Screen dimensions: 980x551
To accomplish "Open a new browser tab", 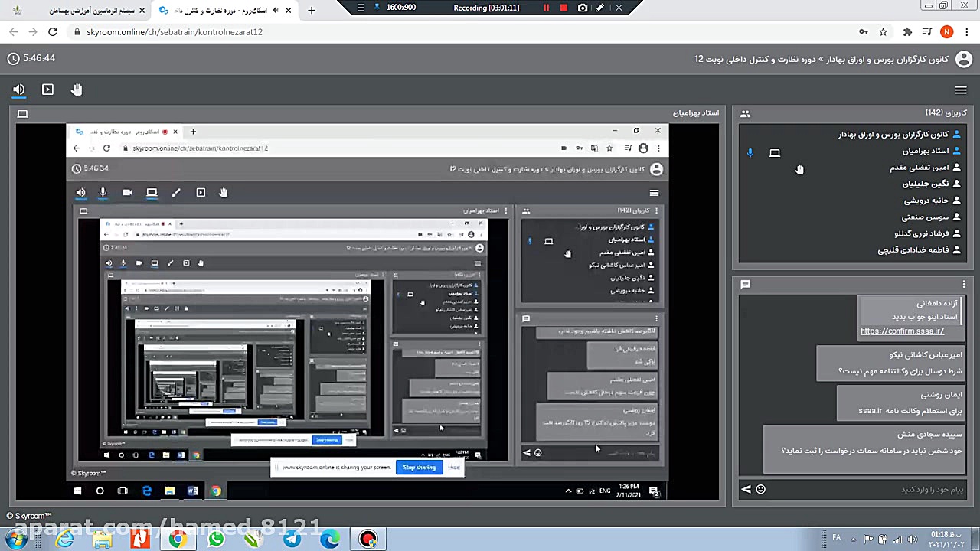I will [311, 11].
